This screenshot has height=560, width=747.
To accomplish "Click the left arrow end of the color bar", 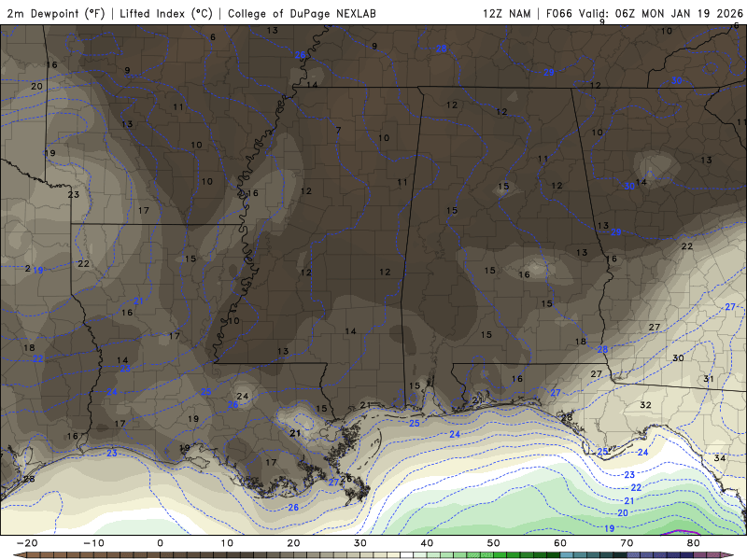I will 19,555.
